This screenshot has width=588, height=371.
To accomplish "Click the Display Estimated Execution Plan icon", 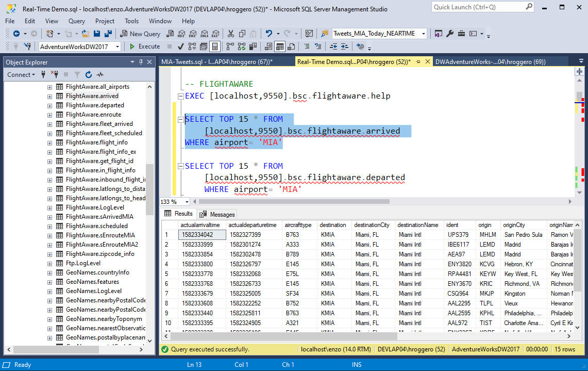I will tap(192, 46).
